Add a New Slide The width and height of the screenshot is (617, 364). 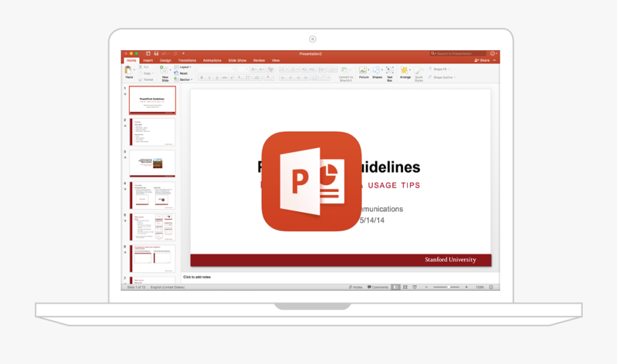point(164,73)
